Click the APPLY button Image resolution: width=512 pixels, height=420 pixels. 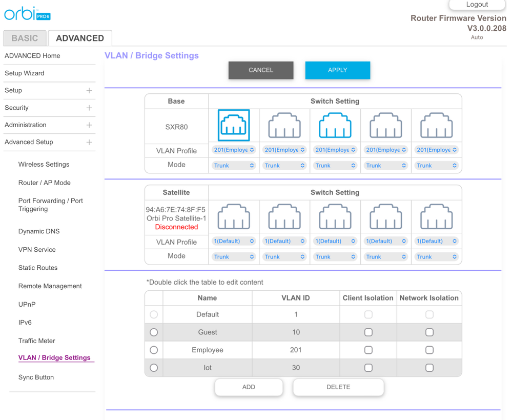337,70
